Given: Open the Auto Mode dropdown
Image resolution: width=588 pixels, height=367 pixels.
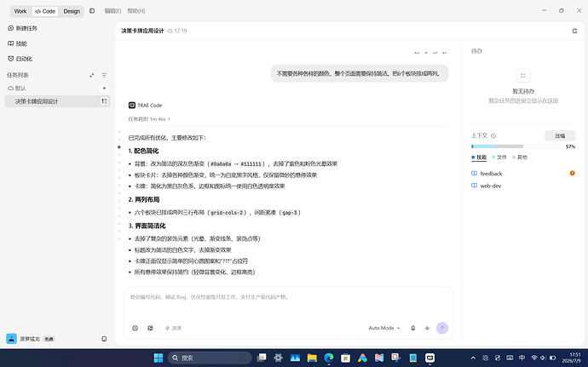Looking at the screenshot, I should (x=384, y=328).
